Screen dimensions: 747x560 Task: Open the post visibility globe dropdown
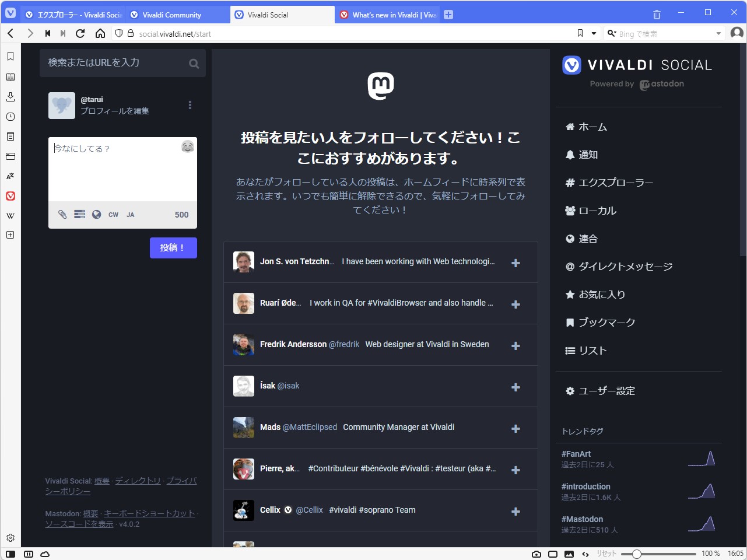click(x=96, y=214)
